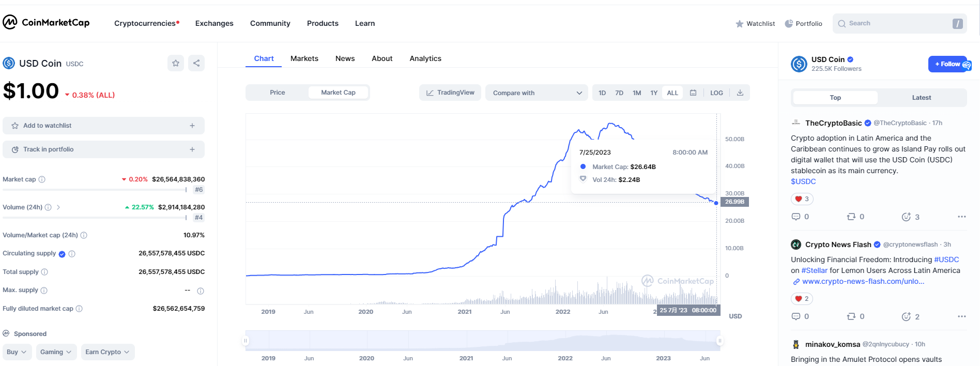The width and height of the screenshot is (980, 366).
Task: Switch chart to Price view
Action: click(x=277, y=93)
